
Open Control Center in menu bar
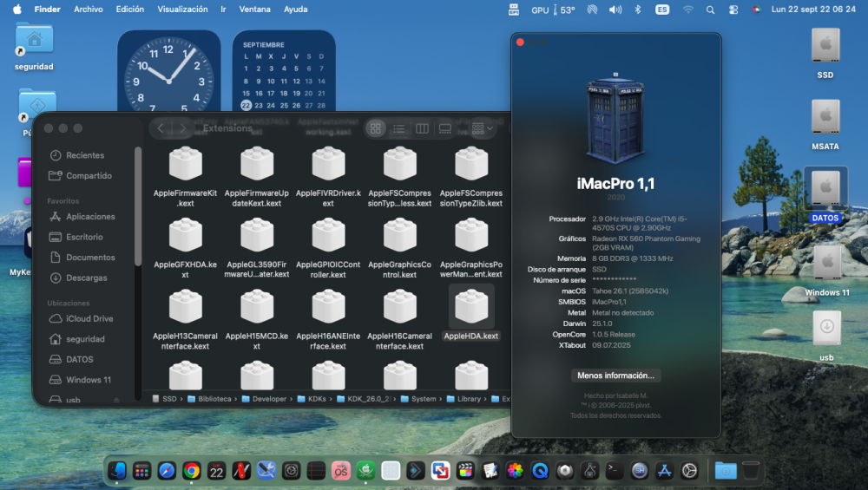click(x=733, y=10)
